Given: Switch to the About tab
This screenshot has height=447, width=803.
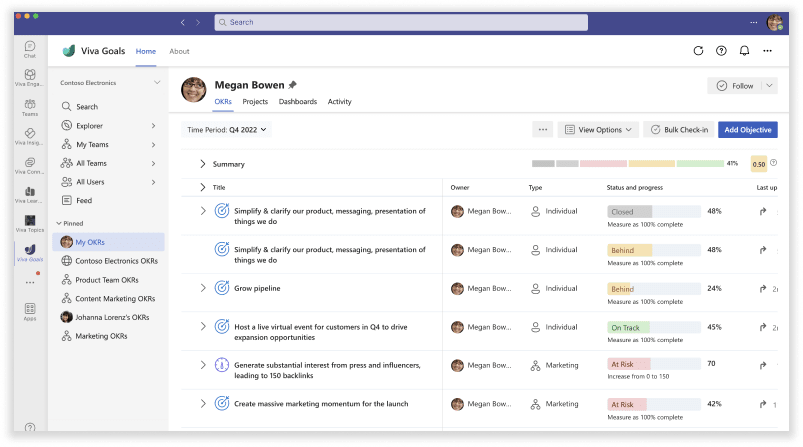Looking at the screenshot, I should click(179, 51).
